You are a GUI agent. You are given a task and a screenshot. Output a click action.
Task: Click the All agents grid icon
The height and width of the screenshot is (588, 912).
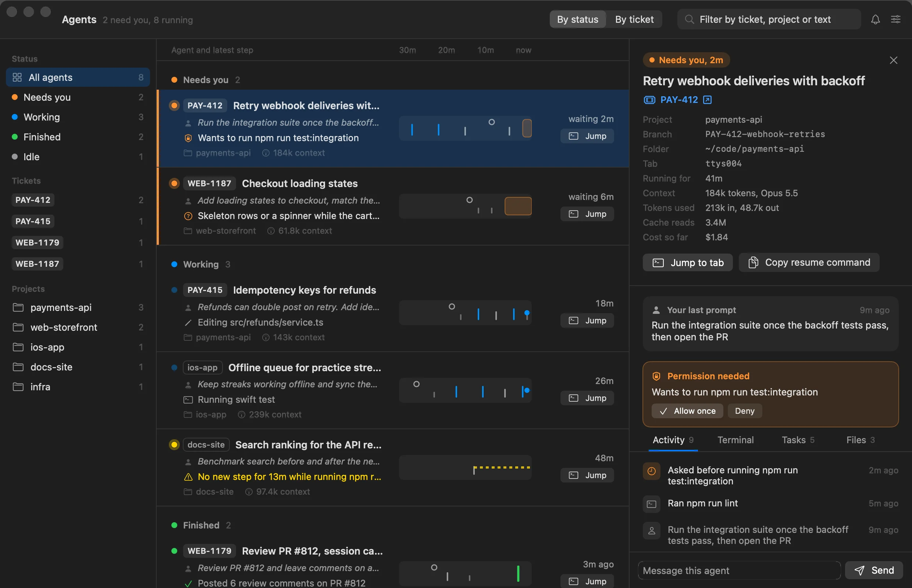point(17,78)
